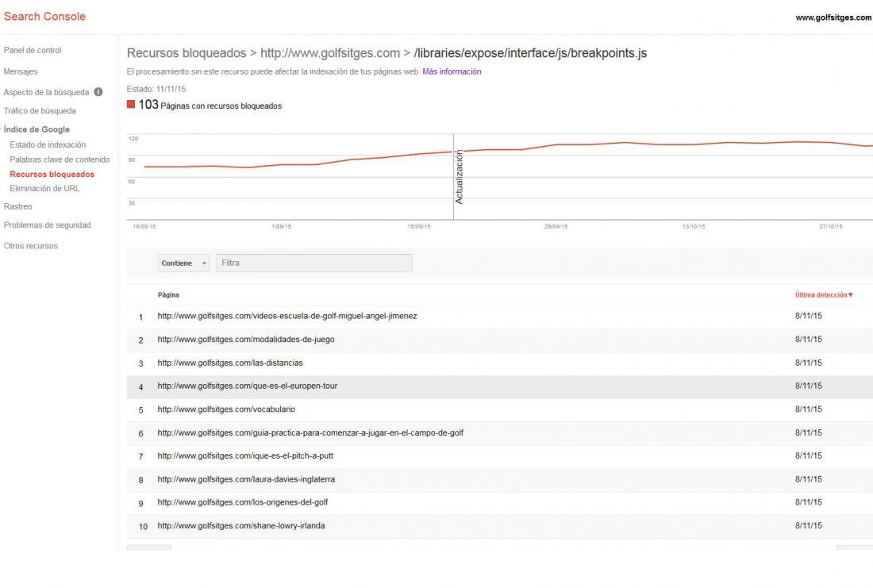Select the que-es-el-europen-tour row
Screen dimensions: 873x588
pos(499,386)
